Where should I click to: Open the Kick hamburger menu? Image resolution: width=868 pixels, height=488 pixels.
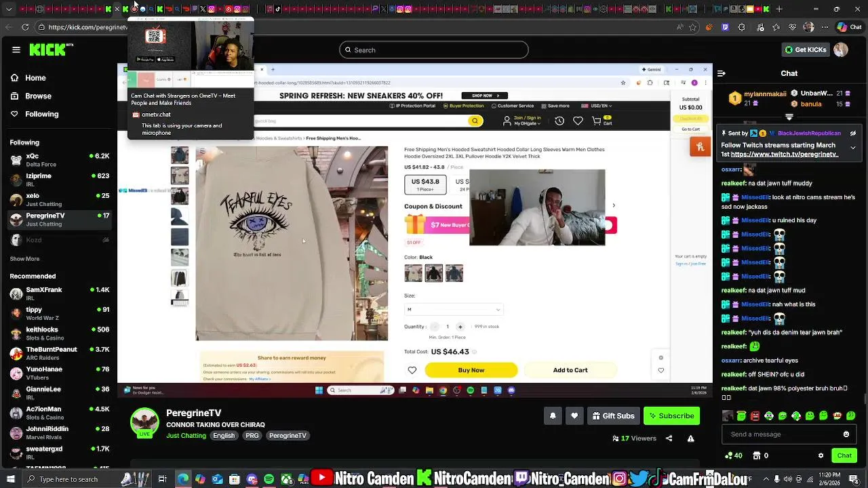[x=16, y=49]
